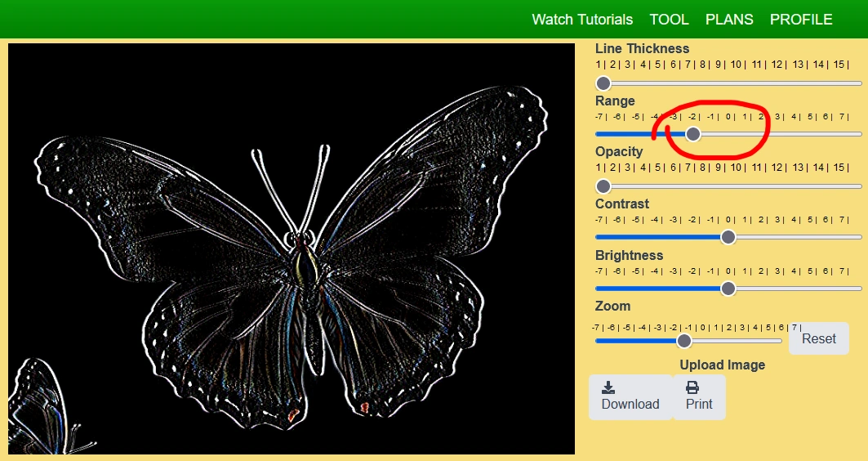Click the butterfly edge-detected image preview
This screenshot has height=461, width=868.
point(292,248)
